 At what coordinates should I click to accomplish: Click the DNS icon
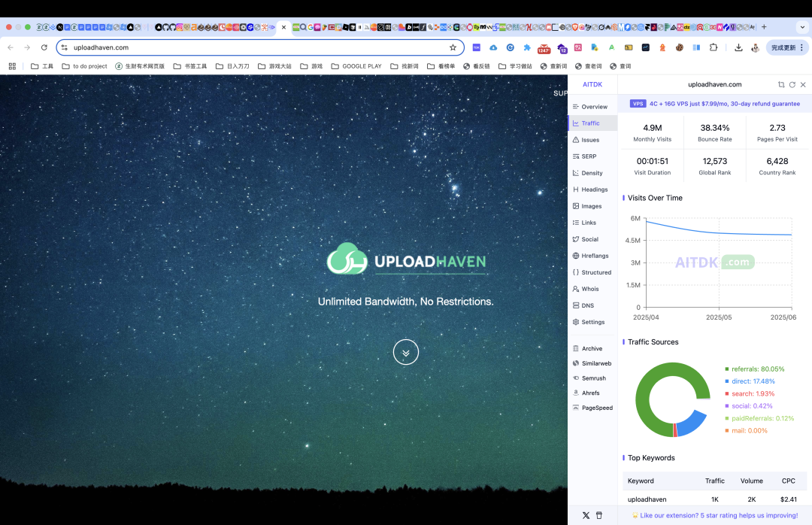click(576, 306)
